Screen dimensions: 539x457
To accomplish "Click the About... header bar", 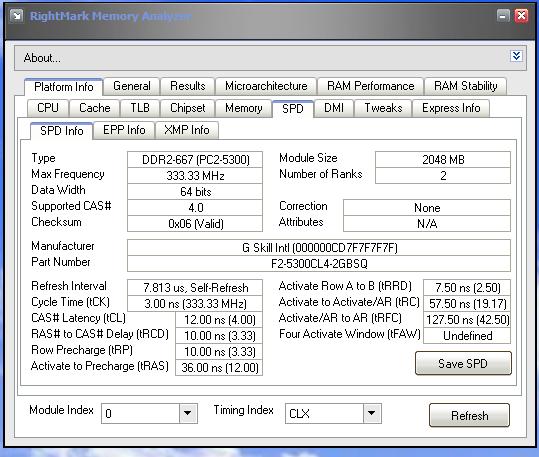I will [x=270, y=58].
